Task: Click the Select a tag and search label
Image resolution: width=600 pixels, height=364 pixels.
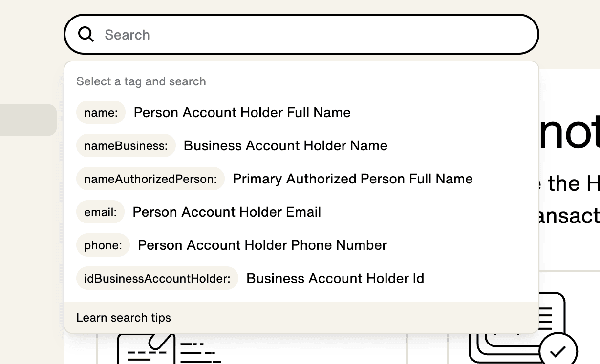Action: (x=141, y=81)
